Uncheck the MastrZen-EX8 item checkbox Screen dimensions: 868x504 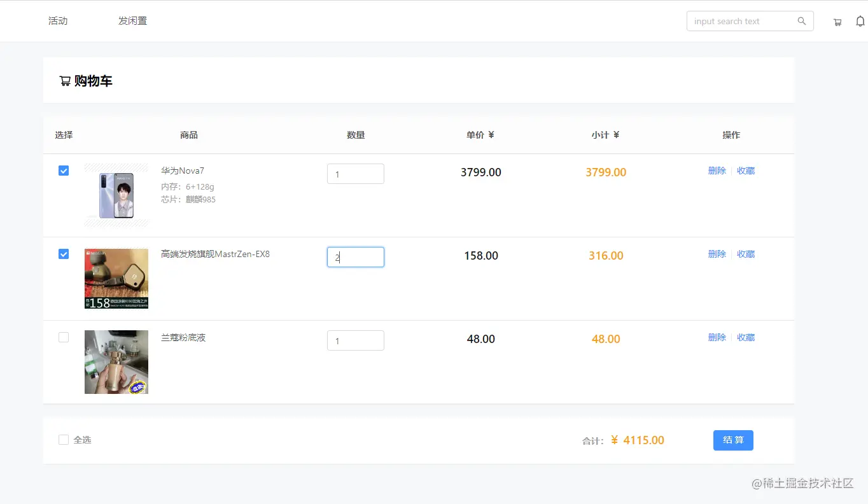pos(64,254)
